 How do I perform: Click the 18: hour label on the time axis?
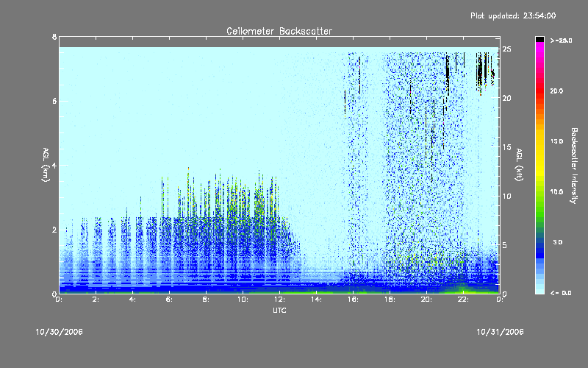click(390, 300)
